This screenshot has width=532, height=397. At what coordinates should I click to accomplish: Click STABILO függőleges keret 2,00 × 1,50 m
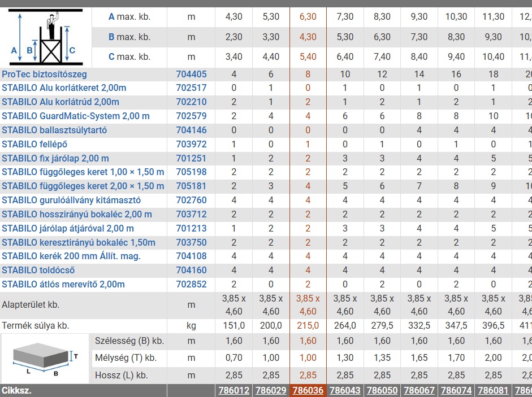83,186
